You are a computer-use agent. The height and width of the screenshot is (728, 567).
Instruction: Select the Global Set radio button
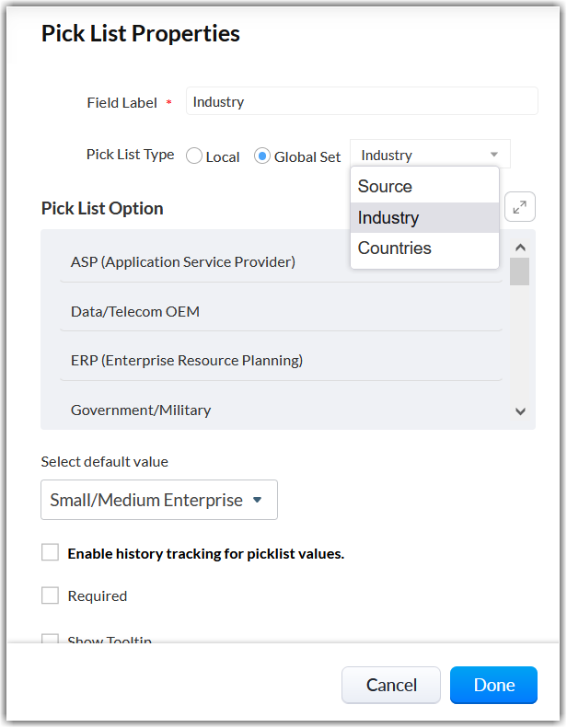262,156
